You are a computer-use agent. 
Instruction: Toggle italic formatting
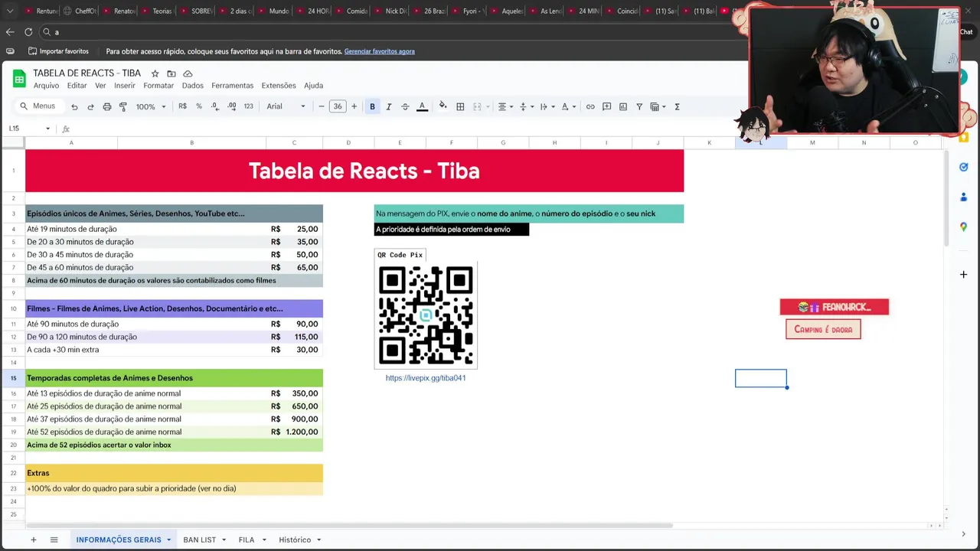pyautogui.click(x=389, y=106)
